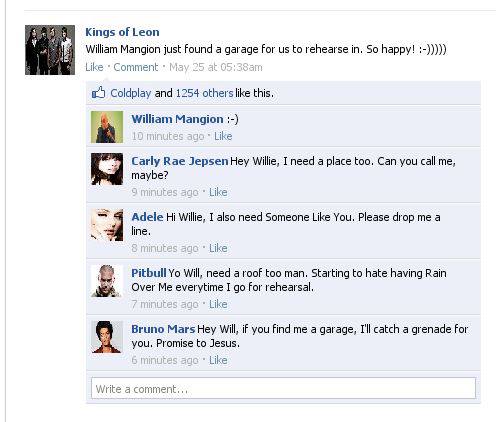Image resolution: width=500 pixels, height=422 pixels.
Task: Like Pitbull's comment about rehearsal
Action: [218, 304]
